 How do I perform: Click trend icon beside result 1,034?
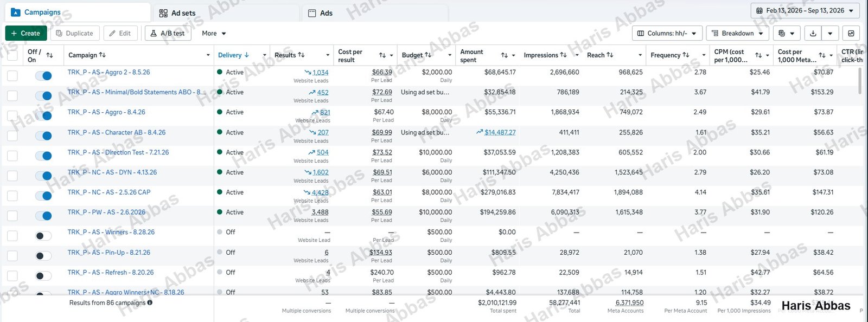click(308, 72)
